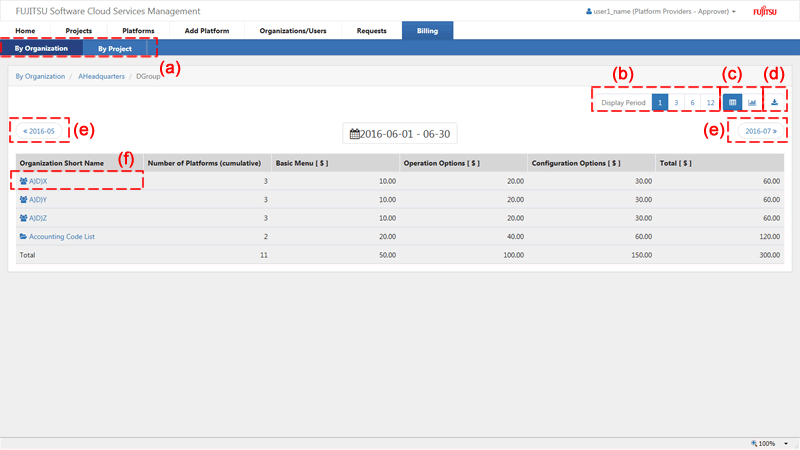800x450 pixels.
Task: Click the A)D)Z organization group icon
Action: [23, 218]
